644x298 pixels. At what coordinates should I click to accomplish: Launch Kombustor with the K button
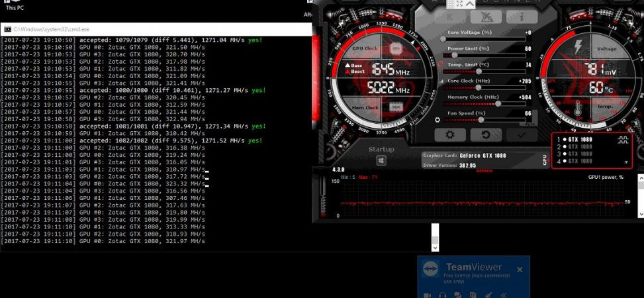(449, 17)
